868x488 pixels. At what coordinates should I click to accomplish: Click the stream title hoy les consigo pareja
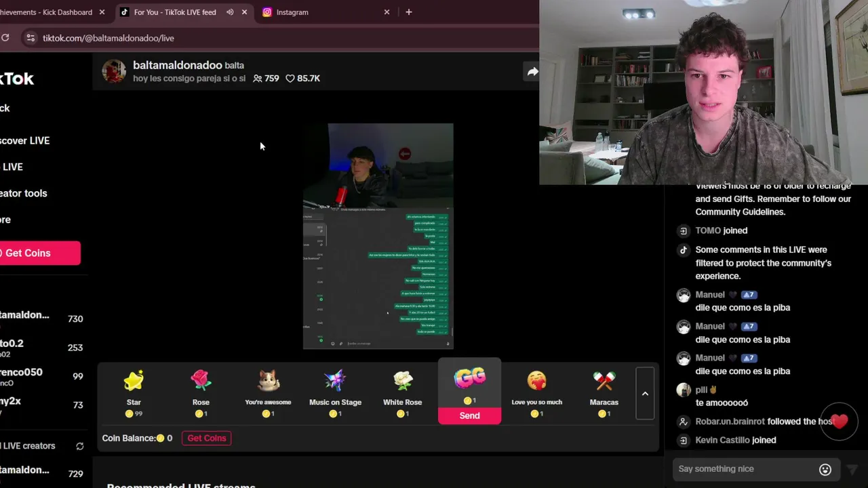[x=189, y=79]
